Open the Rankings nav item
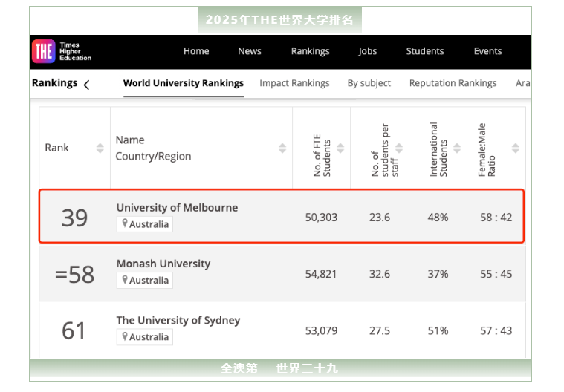This screenshot has height=392, width=564. (x=310, y=51)
